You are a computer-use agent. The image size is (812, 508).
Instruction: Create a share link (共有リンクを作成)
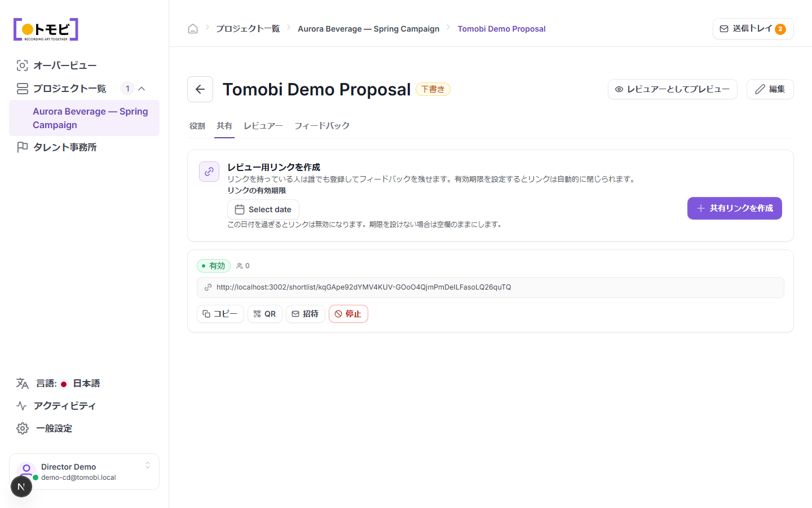click(x=734, y=208)
